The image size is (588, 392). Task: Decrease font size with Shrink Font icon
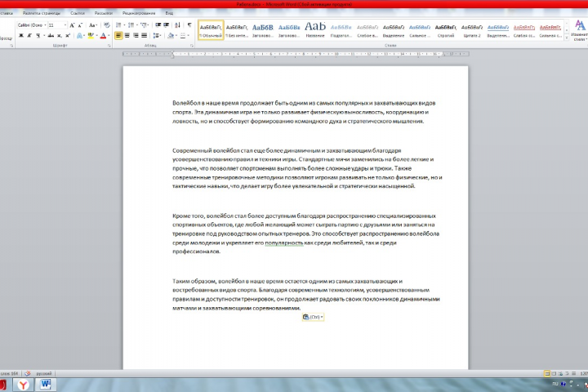(80, 25)
